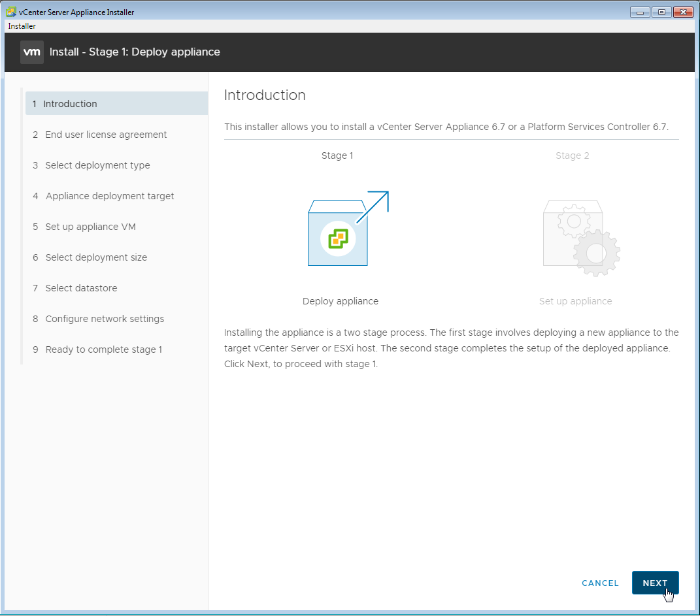Viewport: 700px width, 616px height.
Task: Open Ready to complete stage 1 step
Action: click(103, 349)
